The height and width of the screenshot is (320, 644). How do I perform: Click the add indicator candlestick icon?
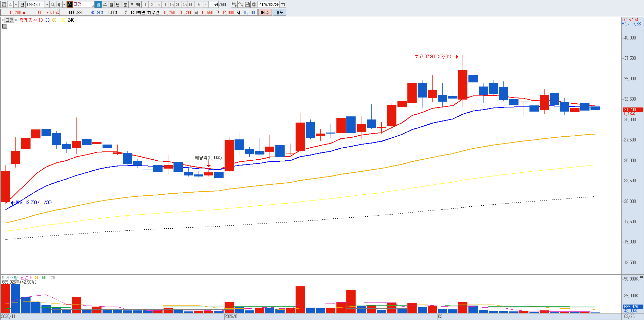[x=234, y=4]
